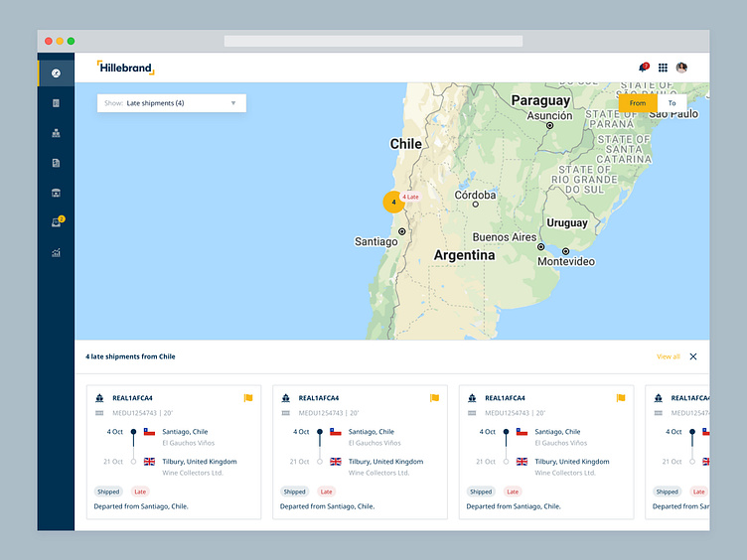Click the browser address bar
Viewport: 747px width, 560px height.
click(373, 41)
